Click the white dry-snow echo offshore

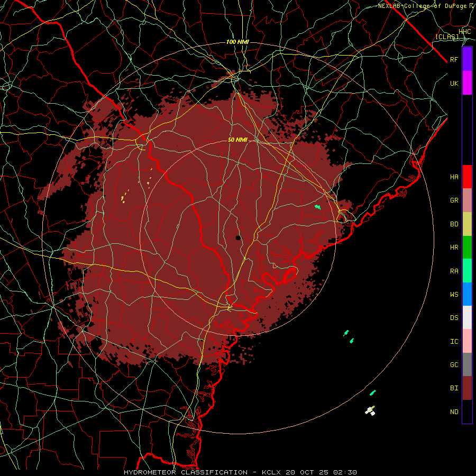tap(370, 411)
